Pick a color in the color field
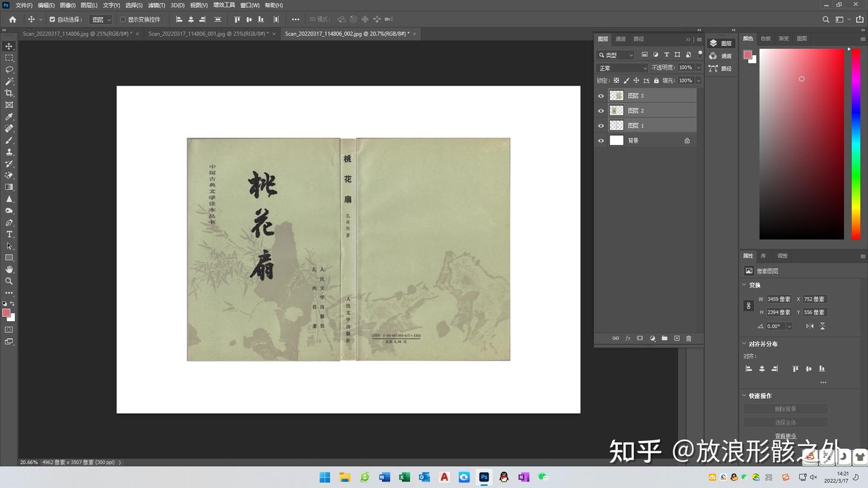The image size is (868, 488). click(x=802, y=144)
